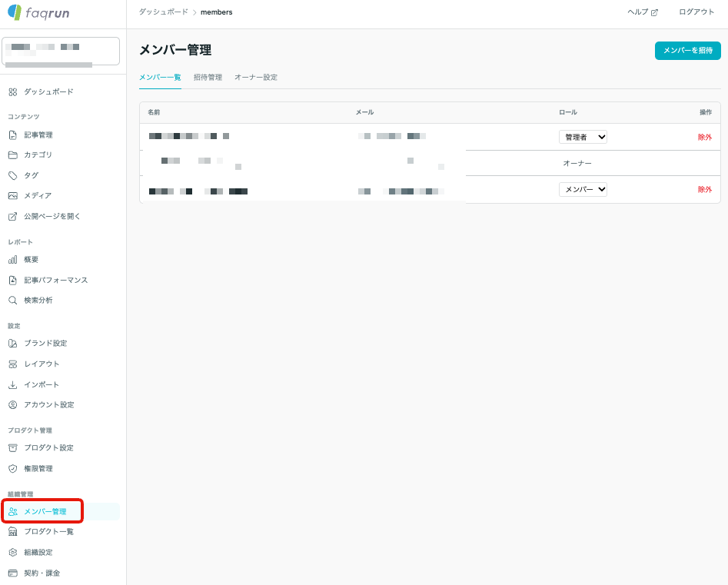Click the ダッシュボード breadcrumb link

pos(164,12)
